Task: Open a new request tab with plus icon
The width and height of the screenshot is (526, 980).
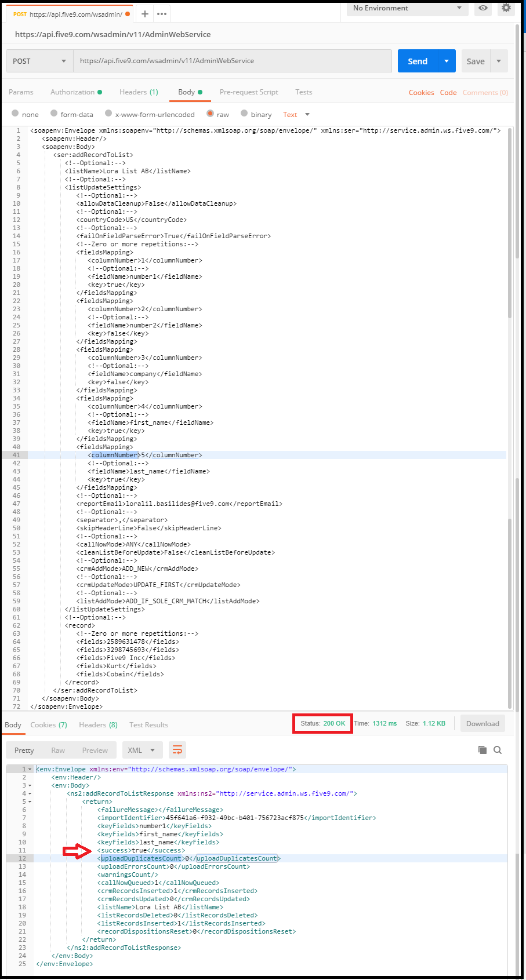Action: (x=144, y=14)
